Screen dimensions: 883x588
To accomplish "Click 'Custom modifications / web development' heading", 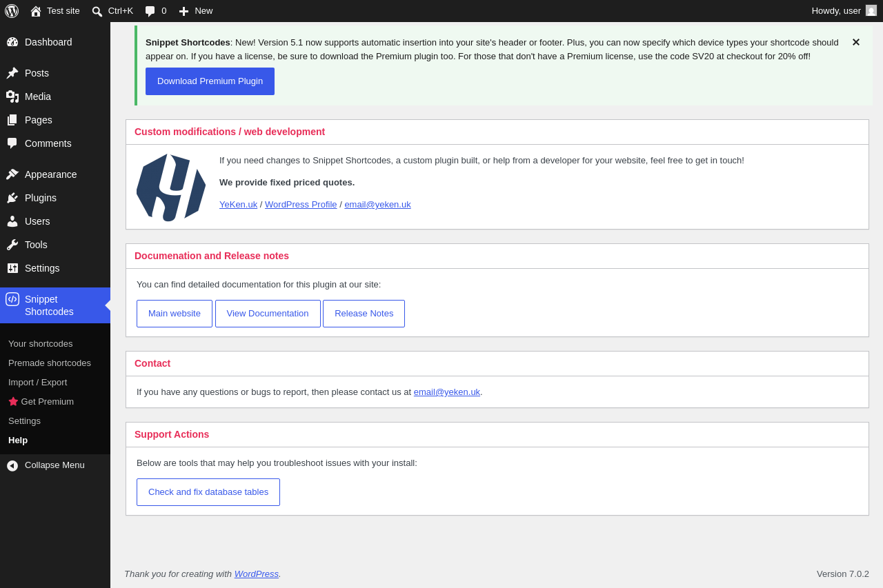I will point(230,132).
